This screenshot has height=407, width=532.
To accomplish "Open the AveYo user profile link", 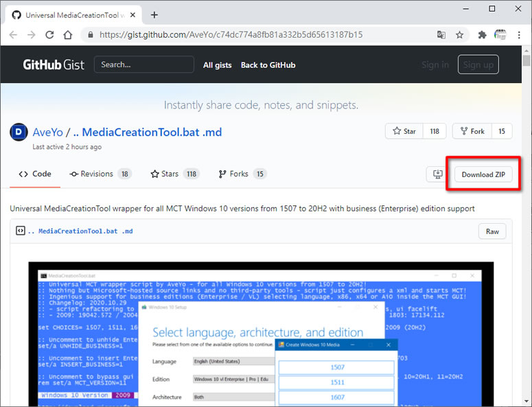I will 48,132.
